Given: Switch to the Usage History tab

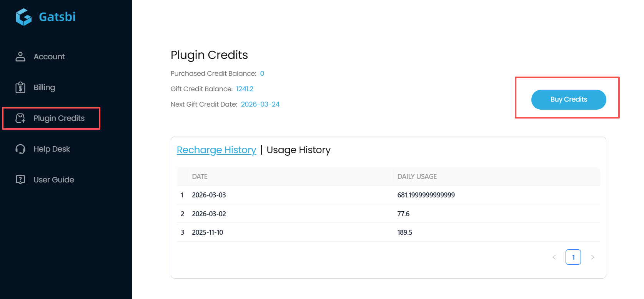Looking at the screenshot, I should click(x=298, y=150).
